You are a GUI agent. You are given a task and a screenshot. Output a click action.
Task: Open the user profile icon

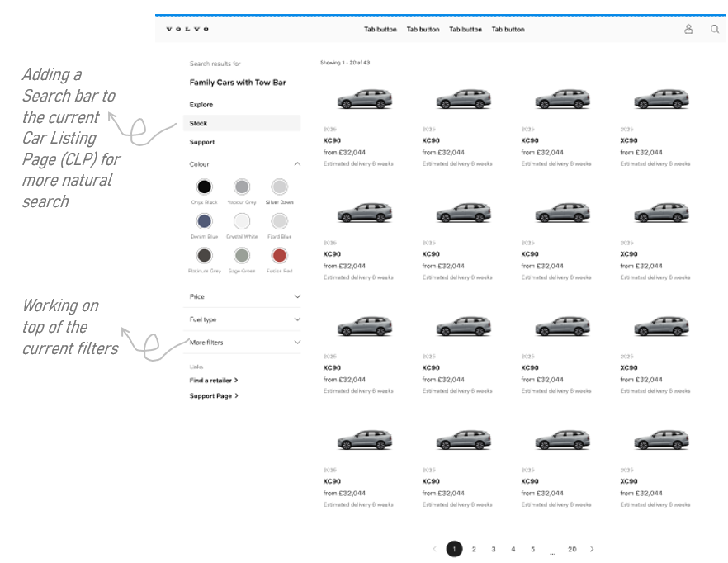click(688, 29)
